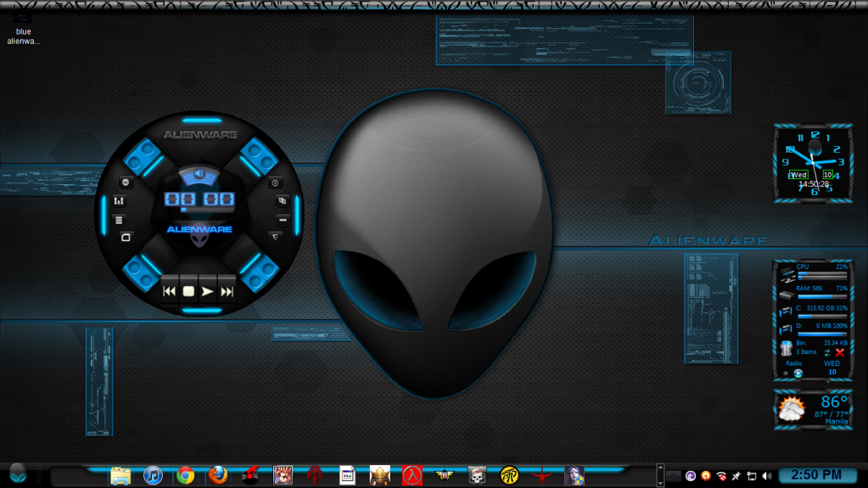
Task: Skip to next track in media player
Action: coord(227,291)
